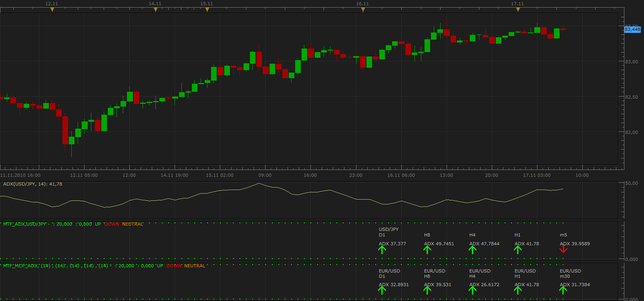Select the 17.11 day marker triangle
Screen dimensions: 644x301
click(x=518, y=10)
